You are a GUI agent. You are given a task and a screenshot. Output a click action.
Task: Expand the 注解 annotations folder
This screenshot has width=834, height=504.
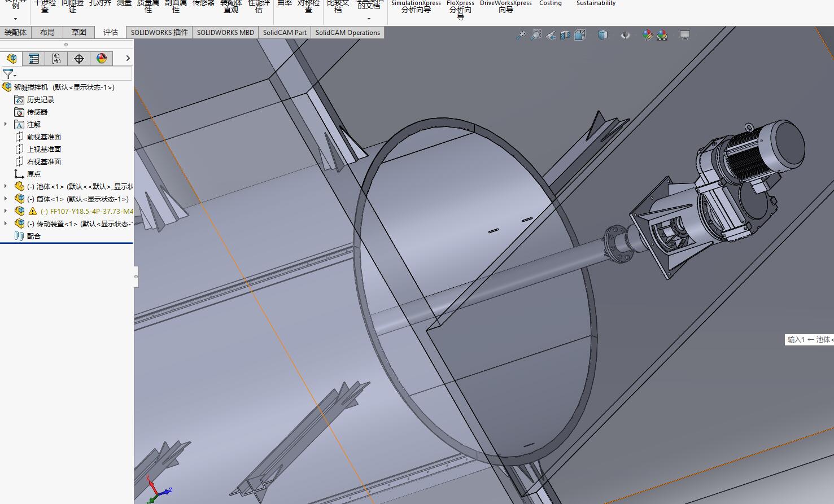6,124
